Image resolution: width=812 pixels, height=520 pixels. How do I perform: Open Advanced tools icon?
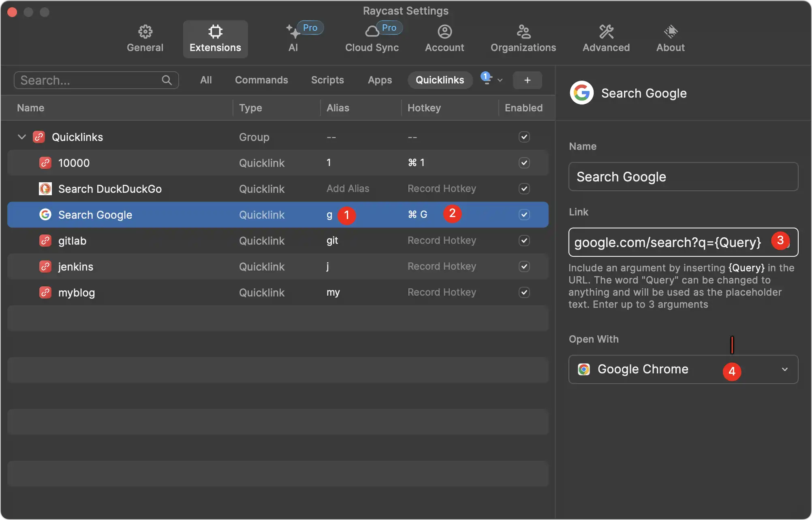click(606, 32)
